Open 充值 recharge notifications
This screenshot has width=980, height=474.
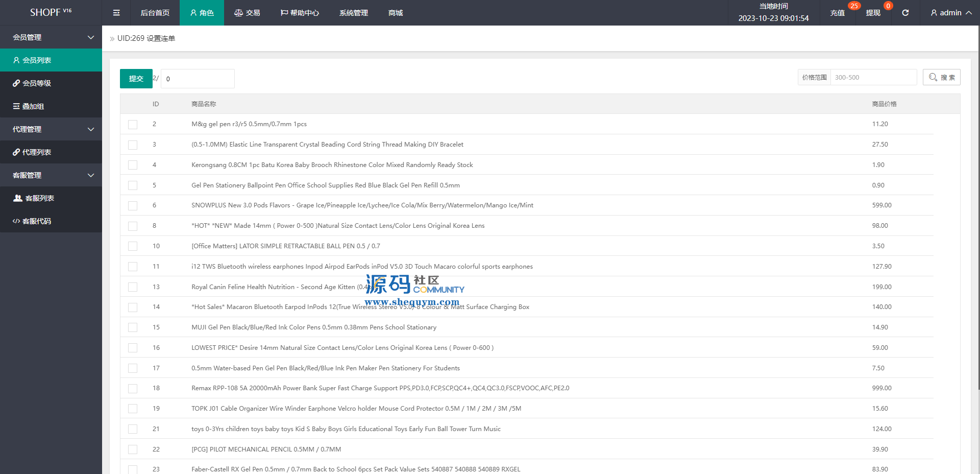click(x=837, y=13)
